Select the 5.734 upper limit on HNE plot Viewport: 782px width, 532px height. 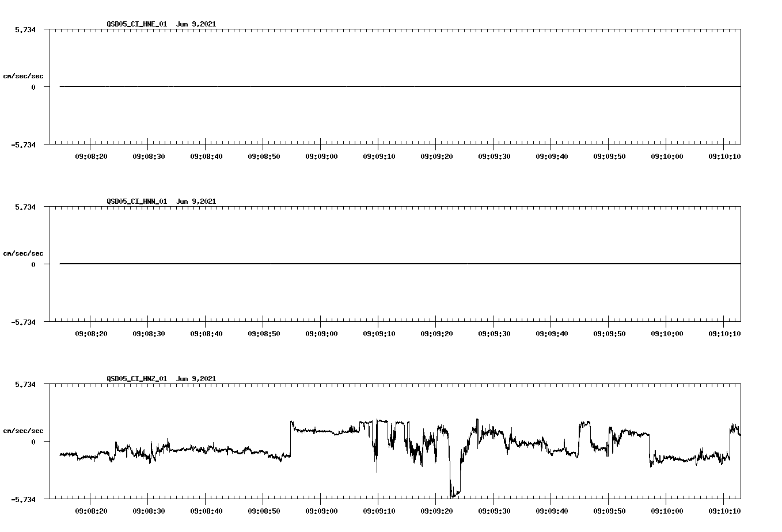[25, 29]
